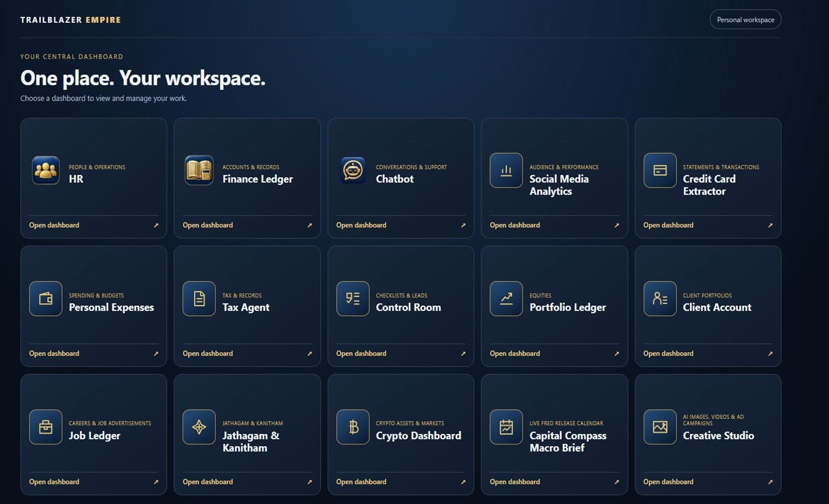The image size is (829, 504).
Task: Click the Tax Agent document icon
Action: (x=199, y=298)
